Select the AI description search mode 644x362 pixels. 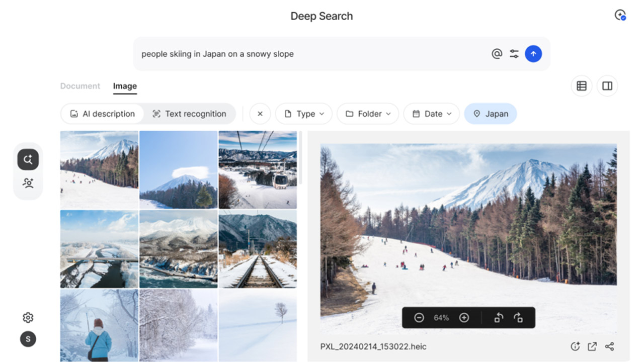click(103, 114)
